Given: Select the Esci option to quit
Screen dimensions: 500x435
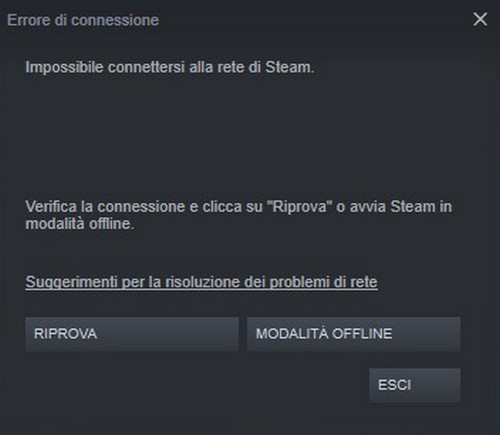Looking at the screenshot, I should point(415,385).
